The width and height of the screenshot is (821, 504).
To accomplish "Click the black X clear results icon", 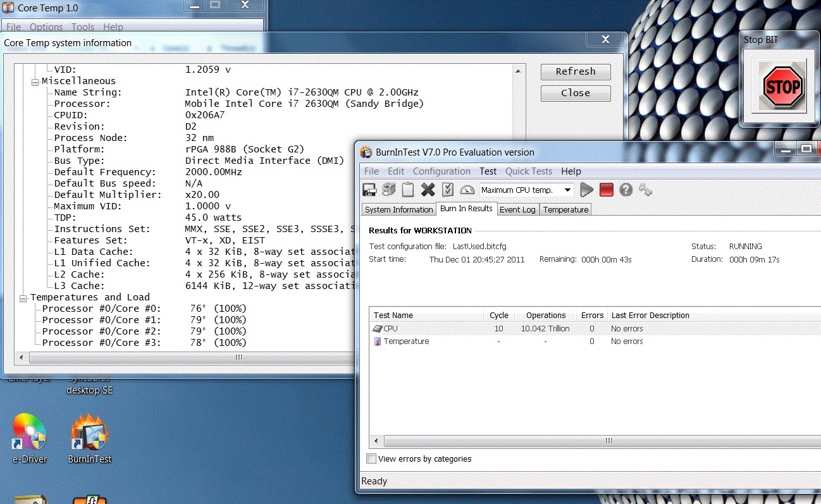I will pyautogui.click(x=428, y=190).
